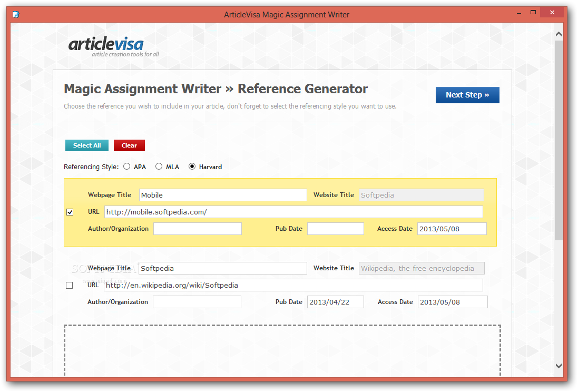Click the Next Step button
The height and width of the screenshot is (392, 578).
(x=467, y=95)
